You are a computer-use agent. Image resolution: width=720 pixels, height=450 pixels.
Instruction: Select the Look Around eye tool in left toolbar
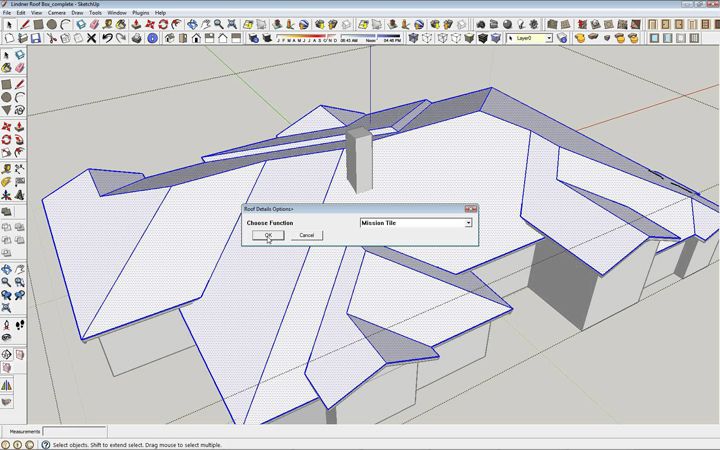(x=6, y=338)
